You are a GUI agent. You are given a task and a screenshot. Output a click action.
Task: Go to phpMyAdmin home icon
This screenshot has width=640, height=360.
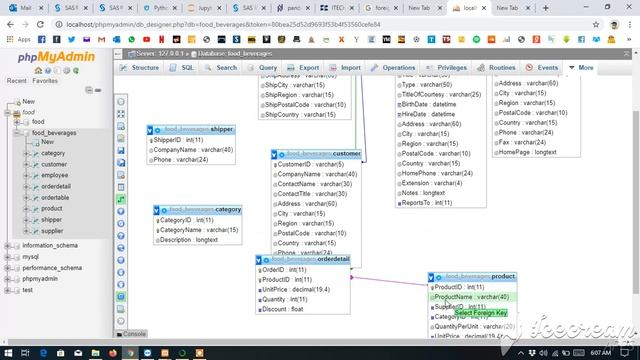click(x=38, y=71)
